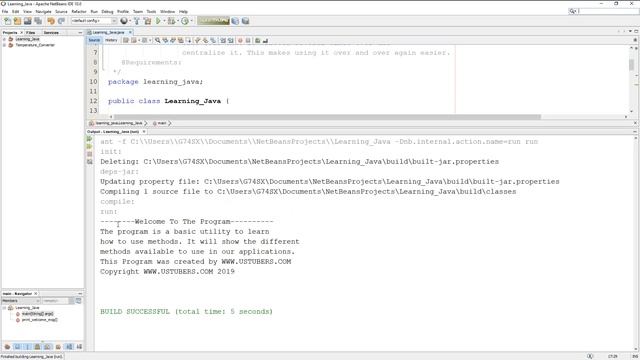Screen dimensions: 640x360
Task: Expand the Learning_Java project node
Action: (x=4, y=39)
